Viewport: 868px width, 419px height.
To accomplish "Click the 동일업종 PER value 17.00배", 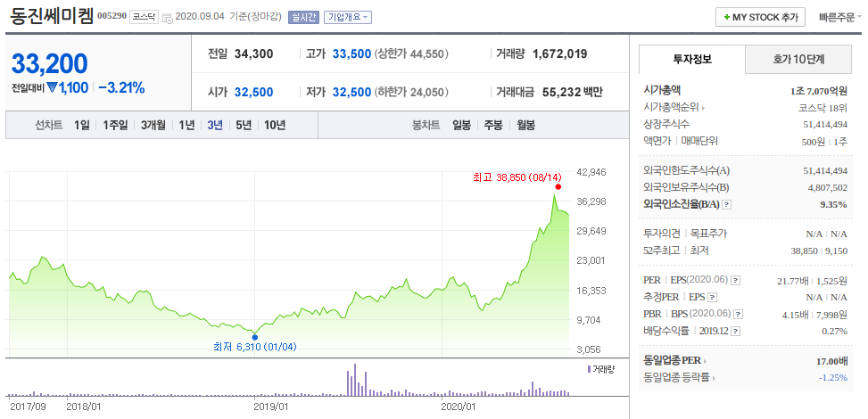I will (832, 361).
